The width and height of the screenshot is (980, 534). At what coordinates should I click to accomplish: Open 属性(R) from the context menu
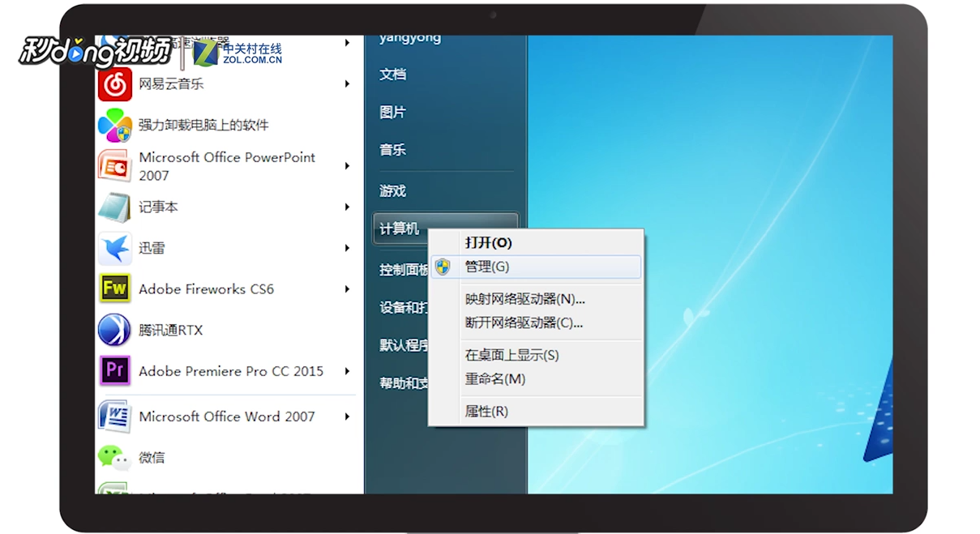(536, 411)
